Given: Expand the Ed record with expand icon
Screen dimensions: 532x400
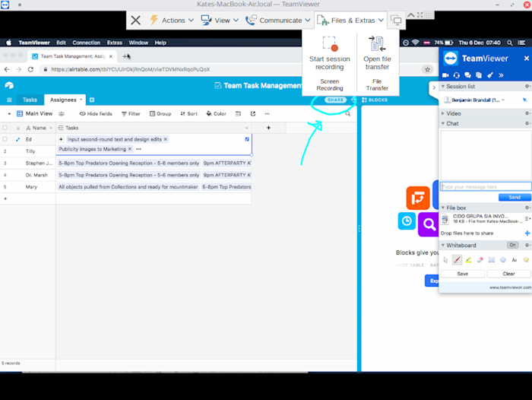Looking at the screenshot, I should point(17,139).
